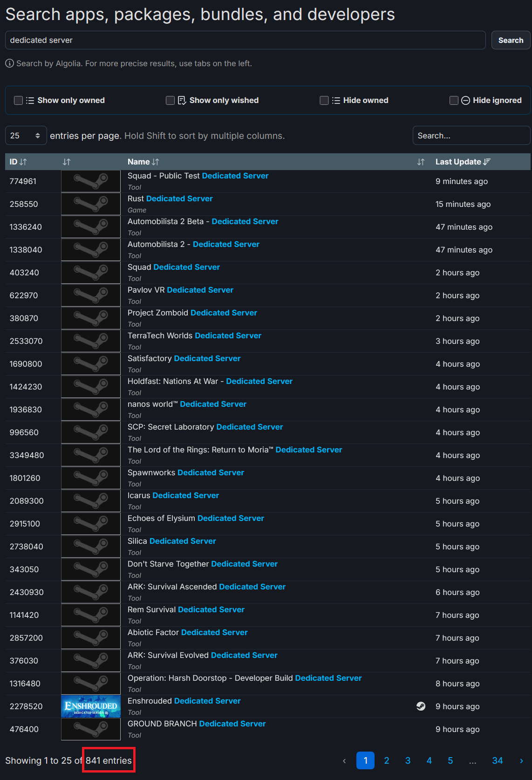532x780 pixels.
Task: Enable Show only owned checkbox
Action: (x=19, y=100)
